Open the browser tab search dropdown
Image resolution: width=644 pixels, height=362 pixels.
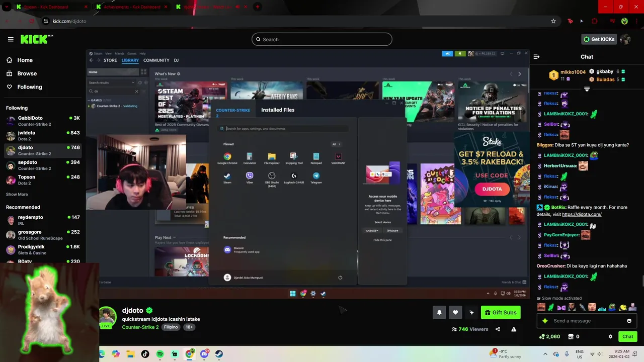[x=7, y=7]
